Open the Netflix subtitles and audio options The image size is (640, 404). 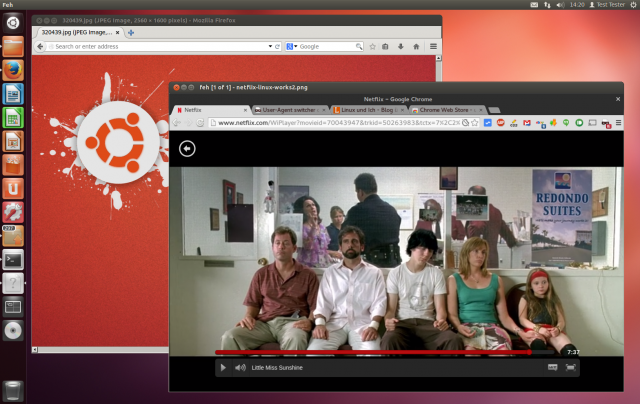coord(552,367)
